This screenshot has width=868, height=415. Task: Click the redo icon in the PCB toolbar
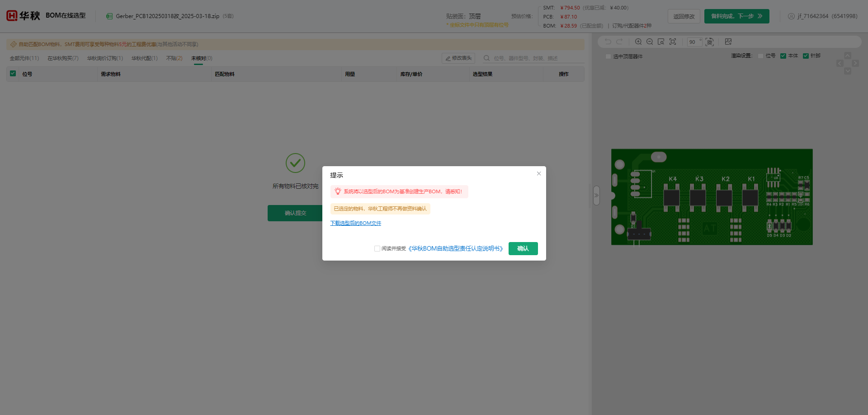(x=619, y=42)
